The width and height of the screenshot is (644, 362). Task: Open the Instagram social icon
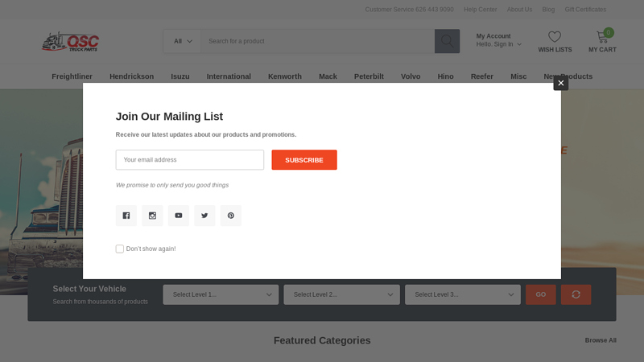tap(152, 216)
